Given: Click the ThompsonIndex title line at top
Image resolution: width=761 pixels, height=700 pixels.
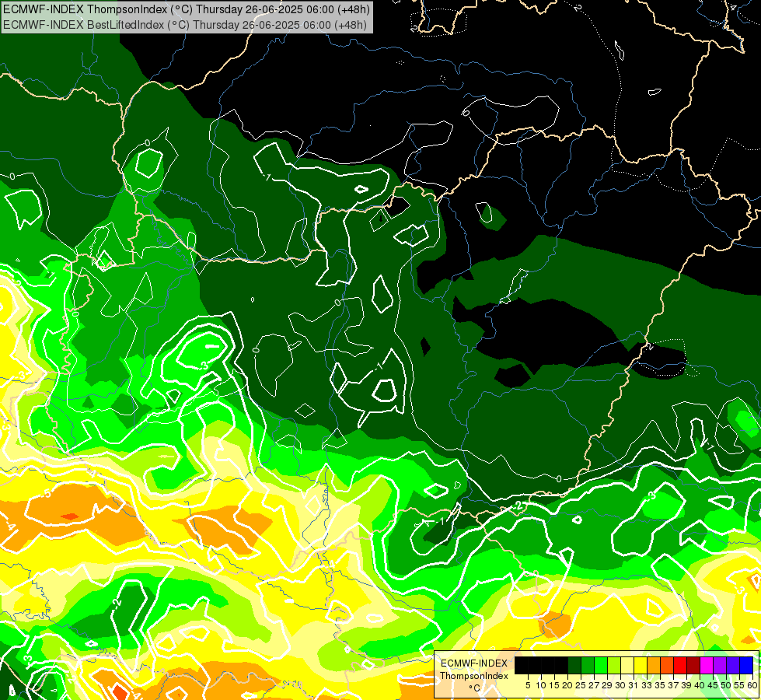Looking at the screenshot, I should tap(187, 9).
